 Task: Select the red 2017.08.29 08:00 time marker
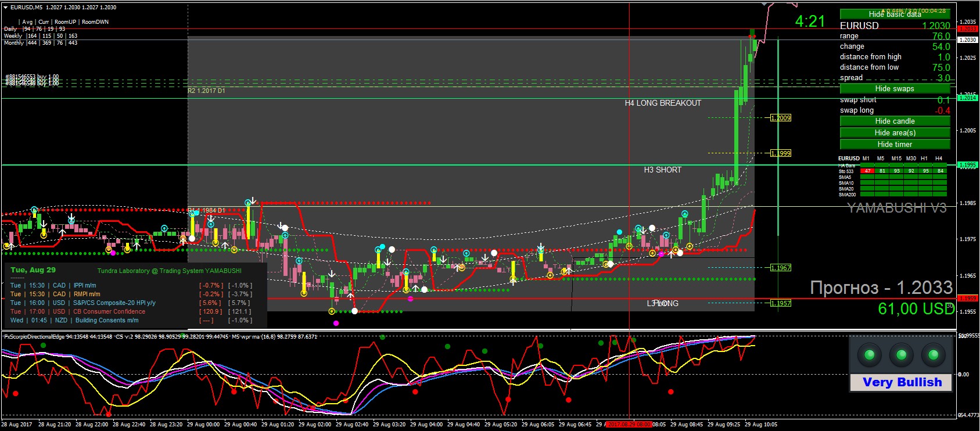(629, 425)
